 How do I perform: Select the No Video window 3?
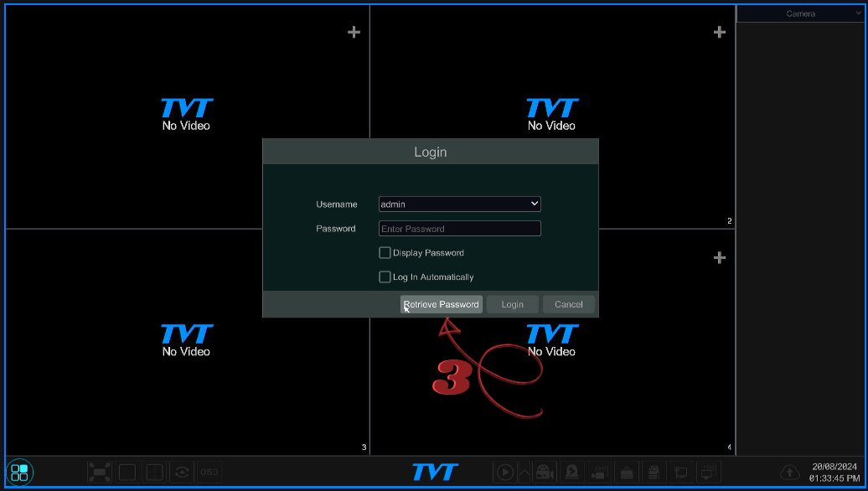186,340
